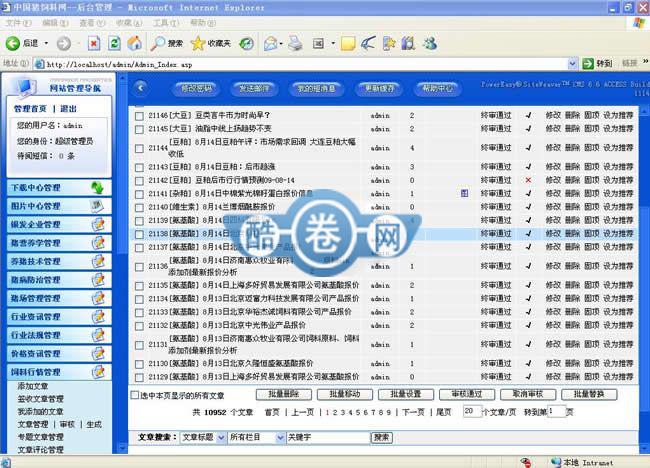Expand the 图片中心管理 sidebar section
Image resolution: width=650 pixels, height=468 pixels.
[59, 206]
